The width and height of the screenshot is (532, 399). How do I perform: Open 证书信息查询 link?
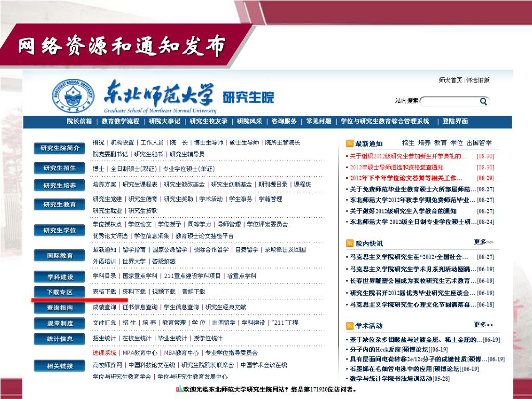point(140,307)
